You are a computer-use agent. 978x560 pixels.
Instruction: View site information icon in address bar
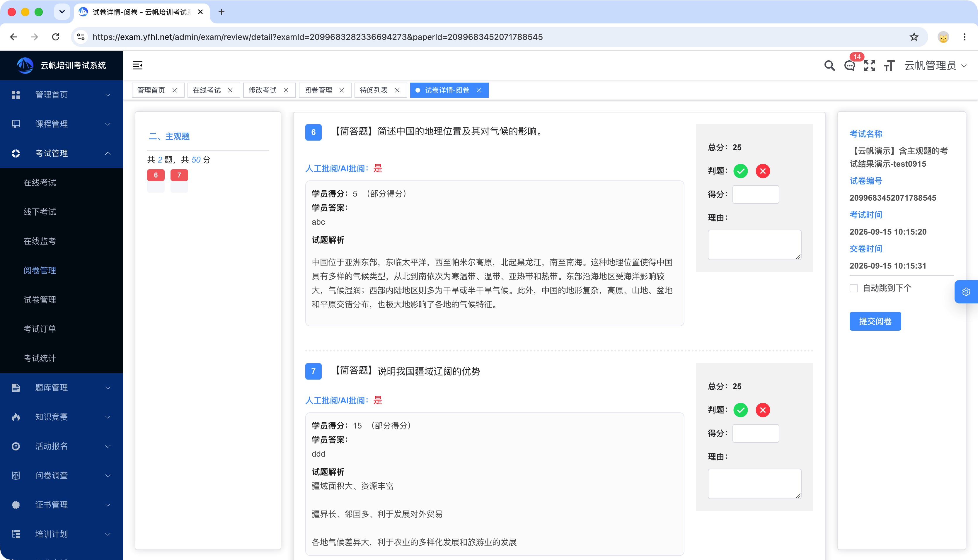click(x=81, y=37)
